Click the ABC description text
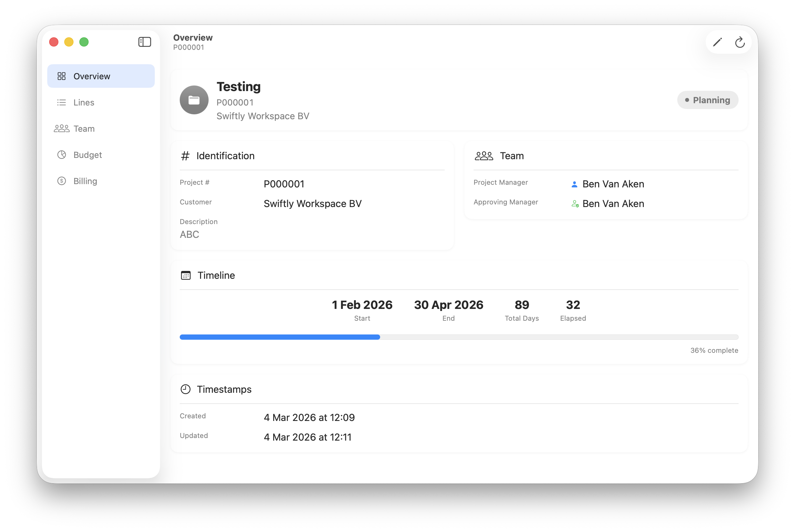795x532 pixels. click(190, 235)
